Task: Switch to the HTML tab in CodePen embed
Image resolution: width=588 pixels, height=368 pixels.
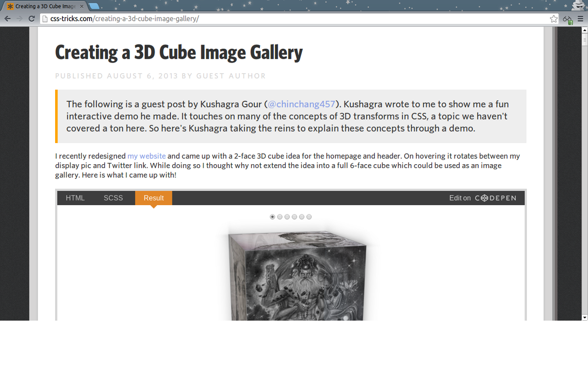Action: point(75,198)
